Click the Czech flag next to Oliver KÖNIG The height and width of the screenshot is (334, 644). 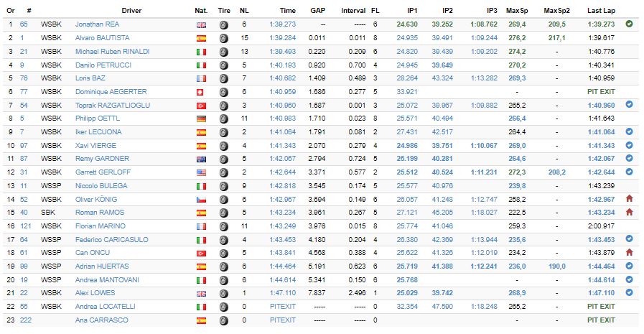click(x=201, y=200)
